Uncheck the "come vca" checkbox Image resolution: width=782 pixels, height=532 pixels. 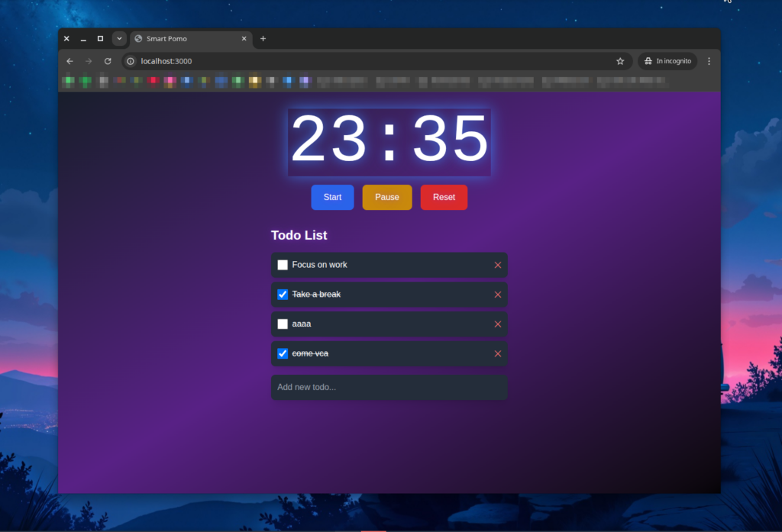coord(283,354)
